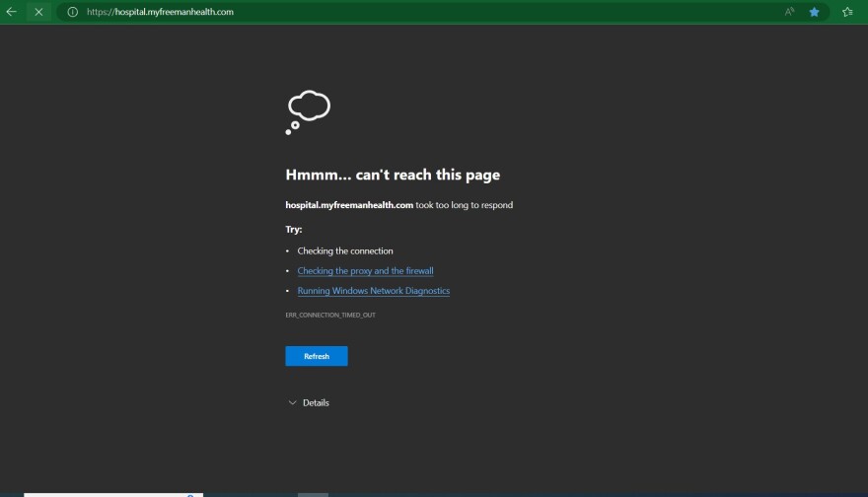Click the Details label to expand
This screenshot has width=868, height=497.
coord(316,403)
